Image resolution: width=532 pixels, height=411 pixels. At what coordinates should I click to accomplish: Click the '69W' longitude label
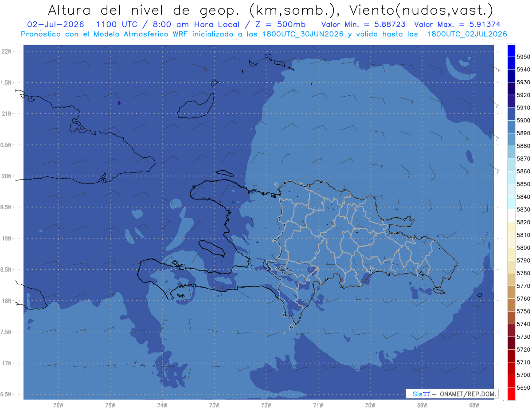coord(422,405)
